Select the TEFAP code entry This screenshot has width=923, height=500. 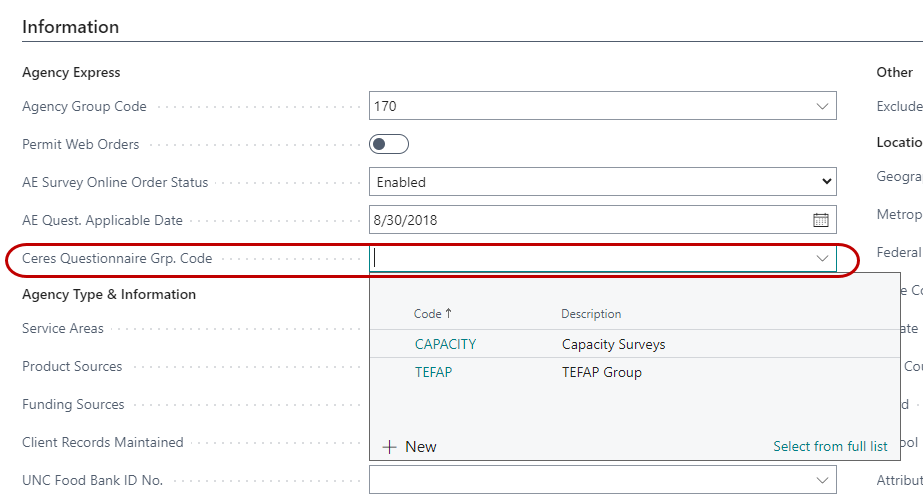435,372
